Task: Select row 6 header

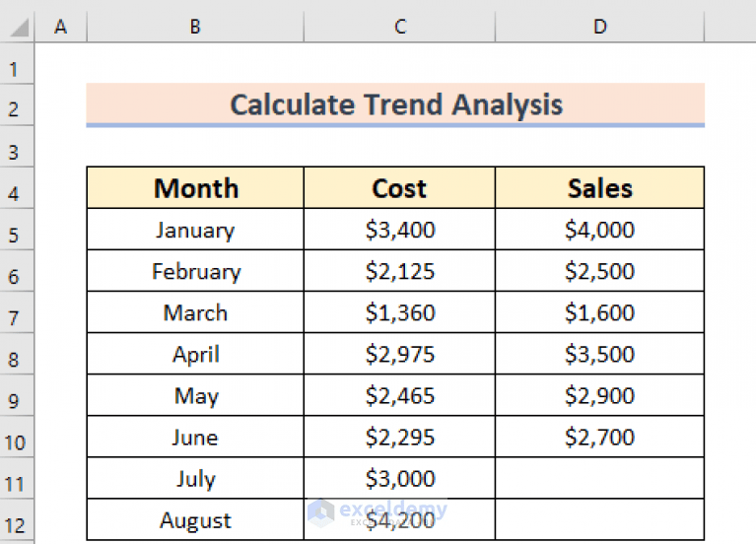Action: coord(17,272)
